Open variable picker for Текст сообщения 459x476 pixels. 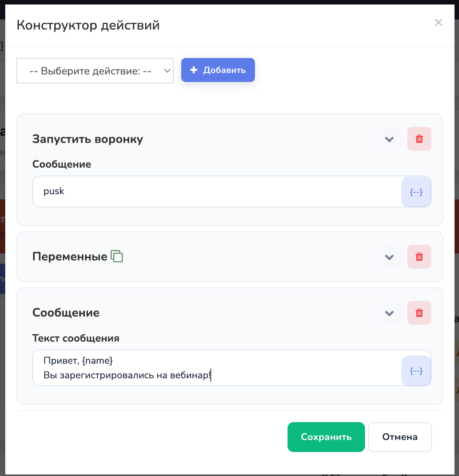(416, 370)
